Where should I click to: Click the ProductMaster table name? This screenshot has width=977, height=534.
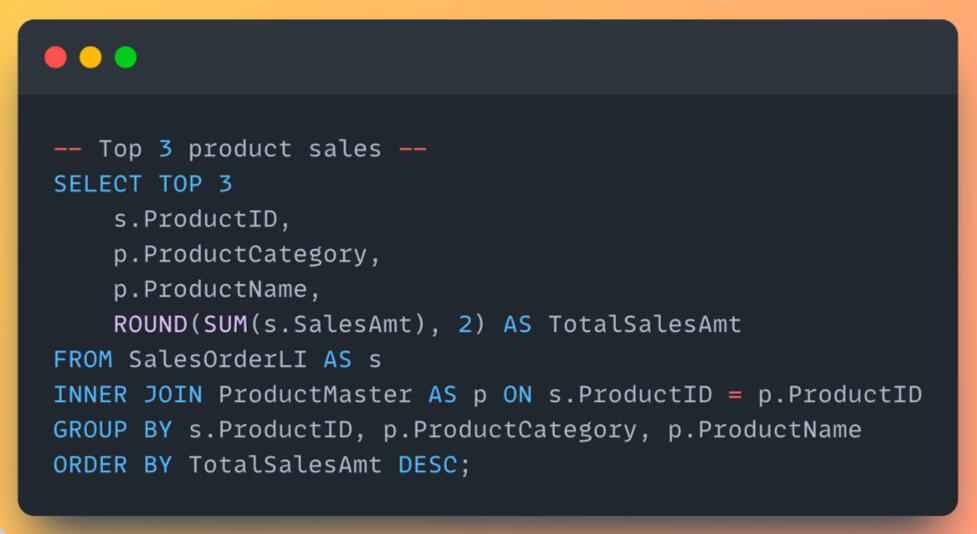click(315, 394)
